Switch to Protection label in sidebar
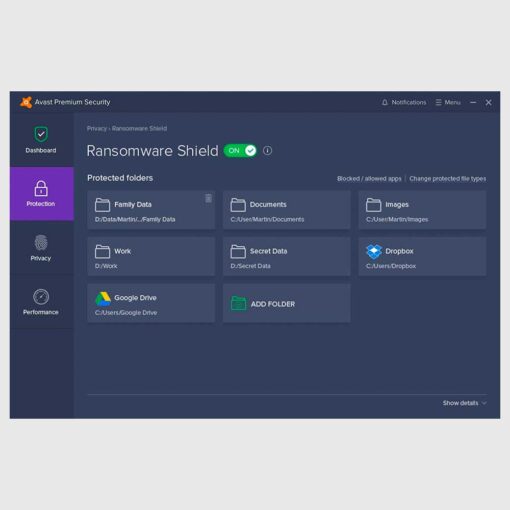 (x=41, y=204)
